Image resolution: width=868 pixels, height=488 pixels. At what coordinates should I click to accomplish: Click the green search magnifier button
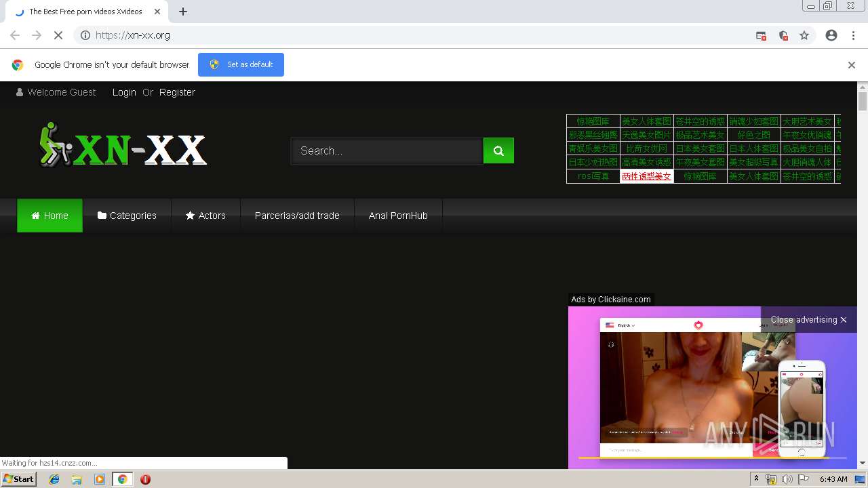[498, 150]
